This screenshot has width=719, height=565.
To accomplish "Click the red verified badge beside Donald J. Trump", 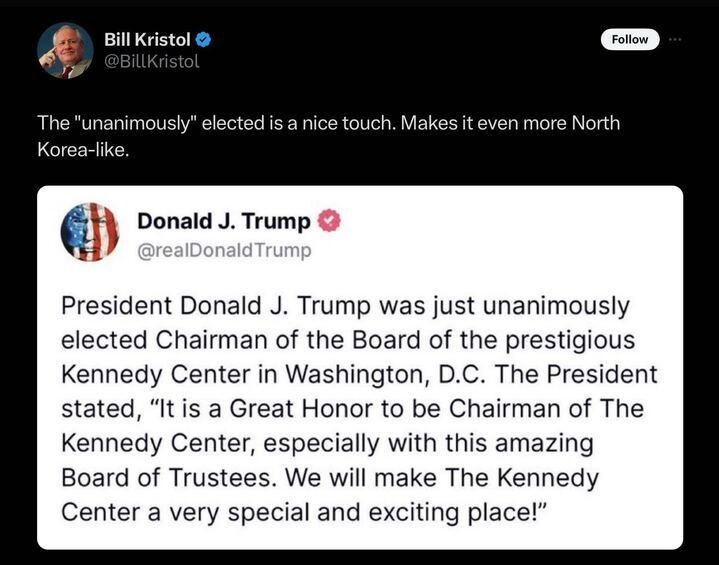I will 329,220.
